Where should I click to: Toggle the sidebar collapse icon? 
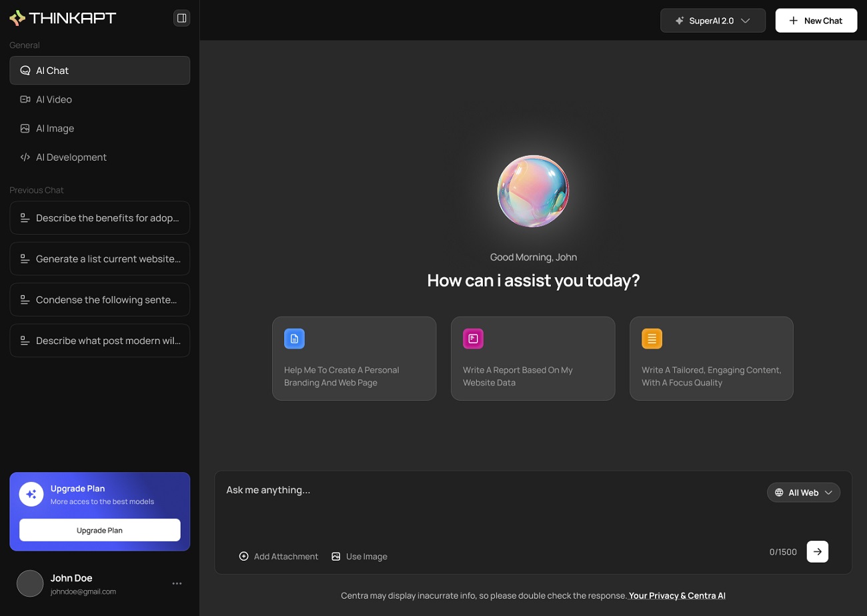(181, 19)
